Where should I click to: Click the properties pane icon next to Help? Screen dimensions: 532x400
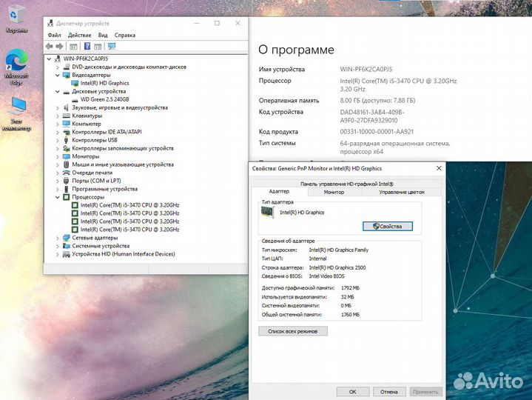click(x=98, y=46)
